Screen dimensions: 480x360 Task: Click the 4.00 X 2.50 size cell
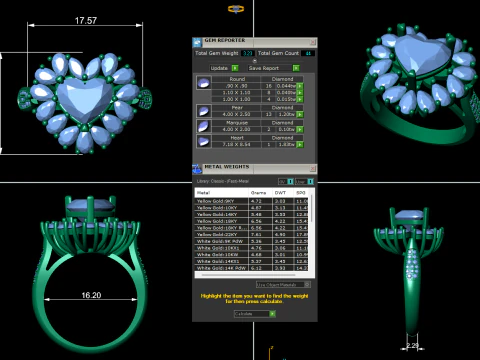tap(236, 114)
